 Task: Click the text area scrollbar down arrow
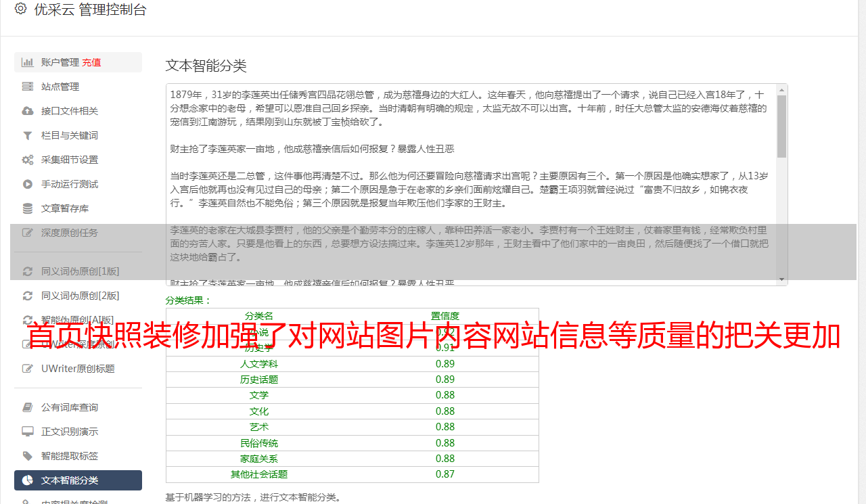point(782,279)
